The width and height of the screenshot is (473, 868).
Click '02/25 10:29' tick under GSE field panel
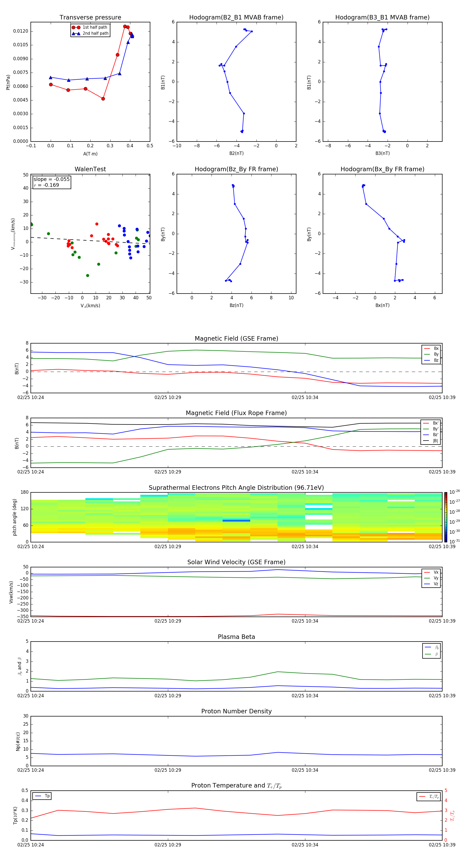[168, 398]
